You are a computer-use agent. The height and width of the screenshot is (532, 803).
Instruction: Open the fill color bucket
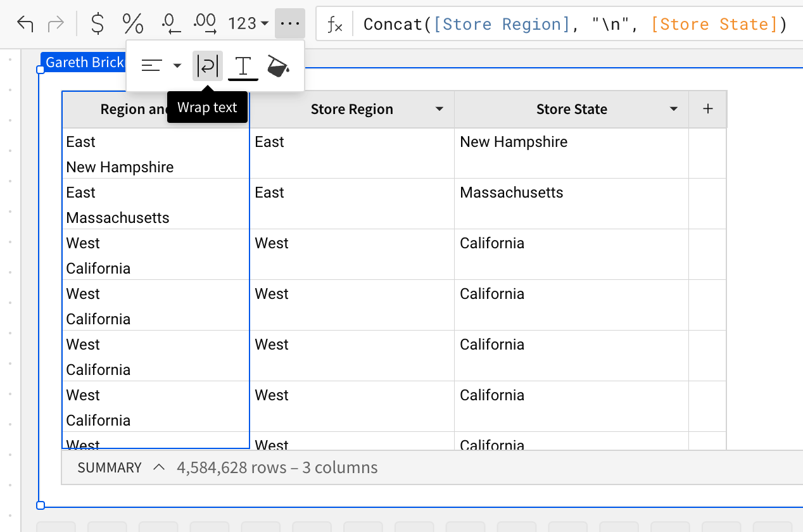pos(279,66)
